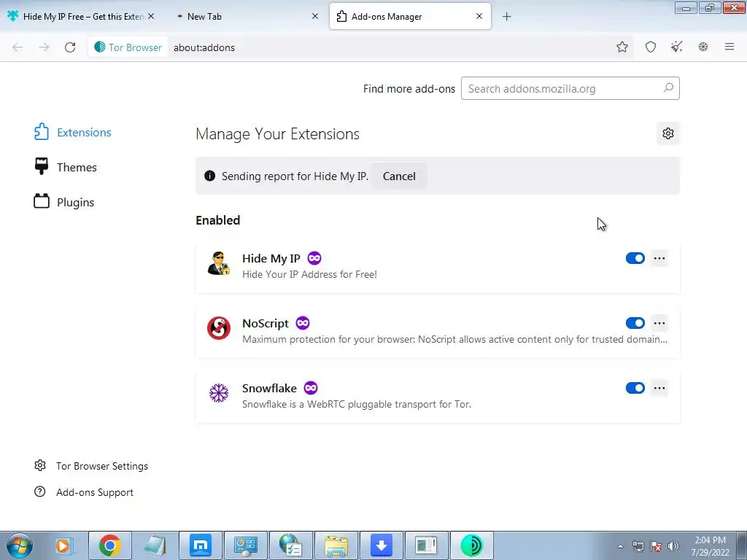Image resolution: width=747 pixels, height=560 pixels.
Task: Open a new tab with plus button
Action: 506,17
